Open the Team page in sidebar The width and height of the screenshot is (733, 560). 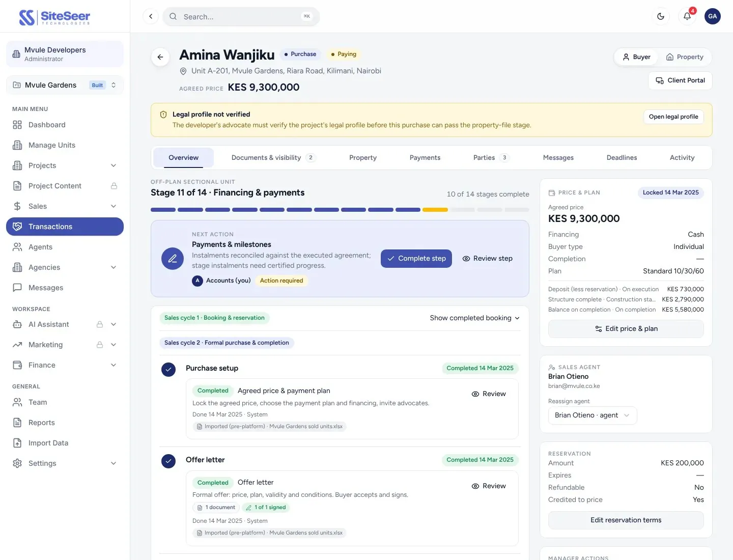[x=65, y=402]
